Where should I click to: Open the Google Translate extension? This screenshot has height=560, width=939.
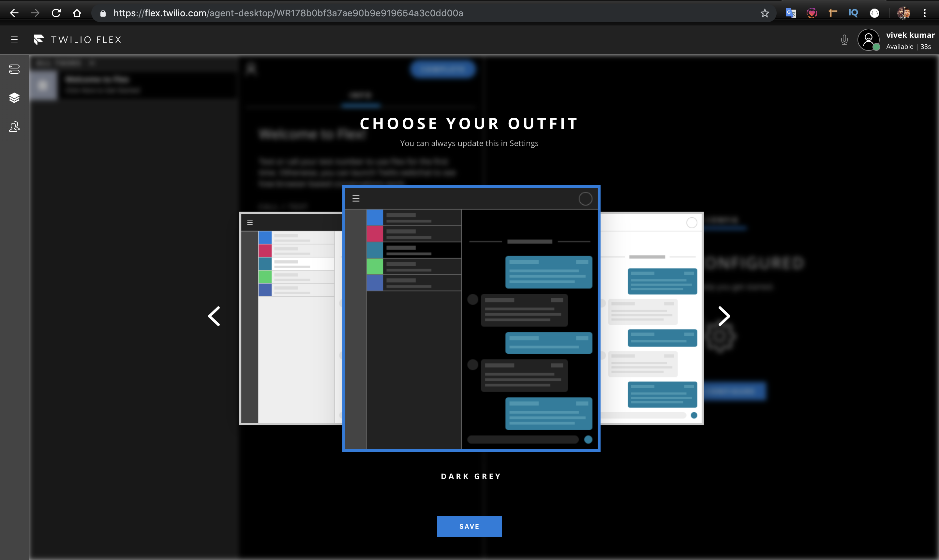pos(791,13)
